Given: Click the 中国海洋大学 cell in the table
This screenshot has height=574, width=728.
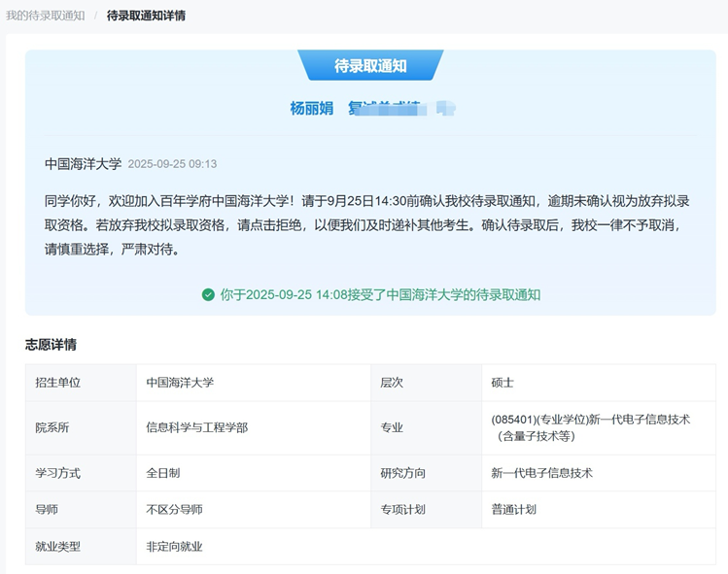Looking at the screenshot, I should tap(254, 383).
